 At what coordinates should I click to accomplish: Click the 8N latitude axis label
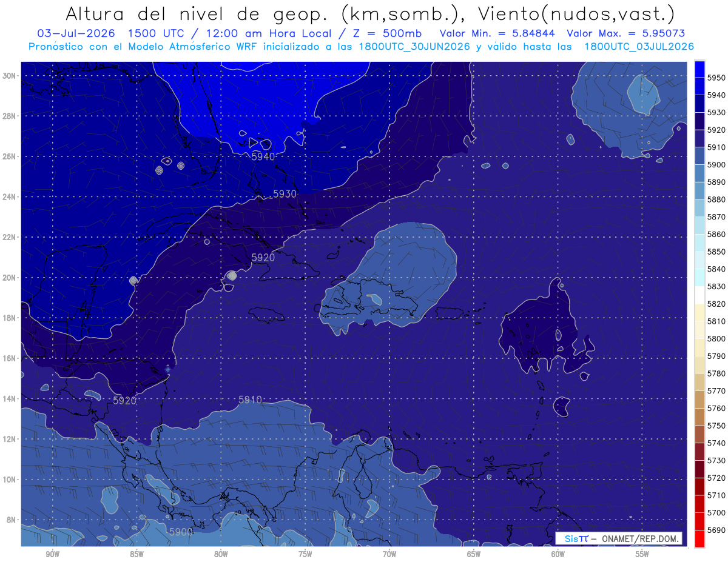[x=10, y=520]
